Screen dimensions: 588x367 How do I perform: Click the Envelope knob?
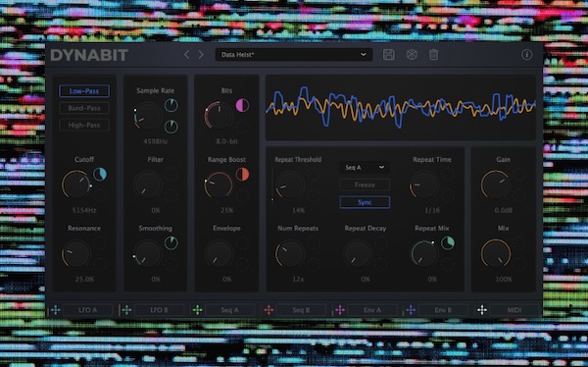point(219,253)
